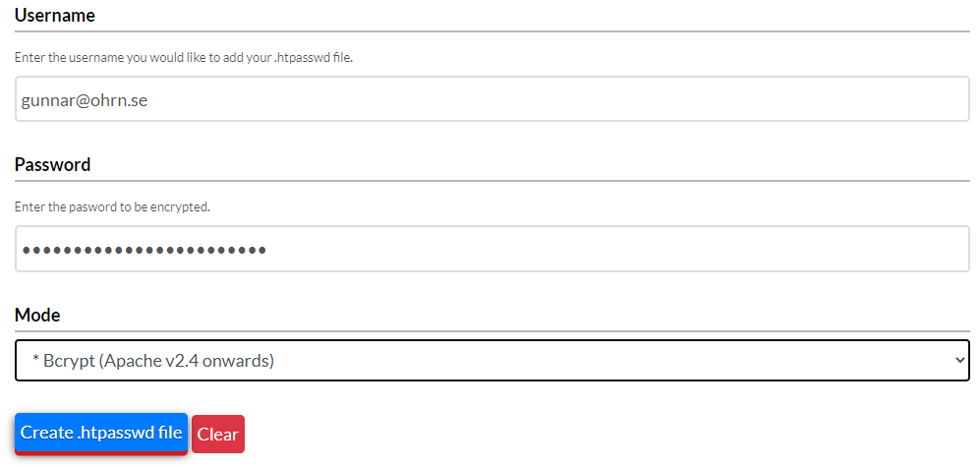
Task: Click the red Clear button
Action: pos(218,434)
